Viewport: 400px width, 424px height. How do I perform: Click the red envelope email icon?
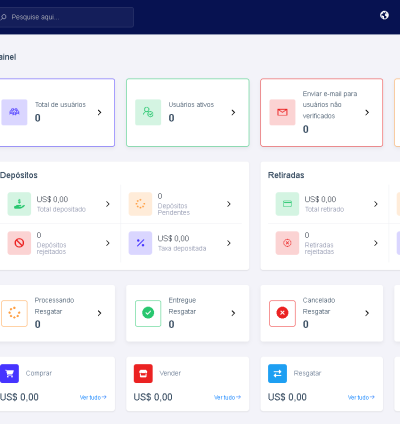pos(282,112)
